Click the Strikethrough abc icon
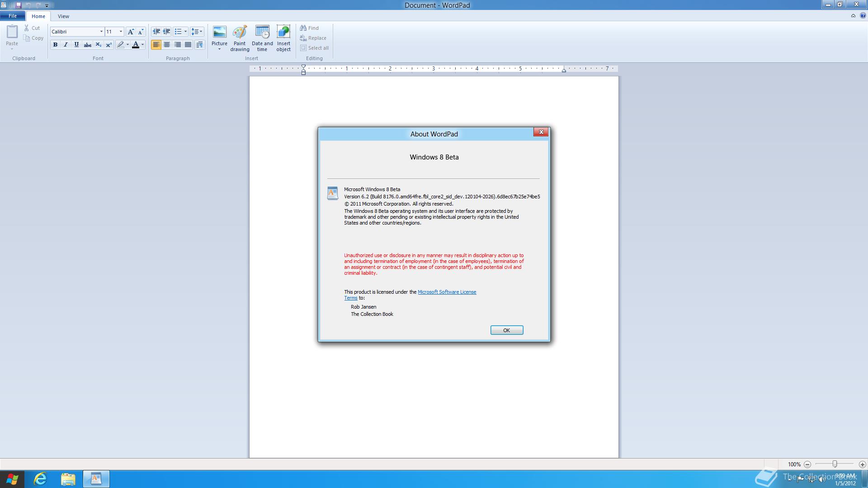The width and height of the screenshot is (868, 488). [x=87, y=45]
